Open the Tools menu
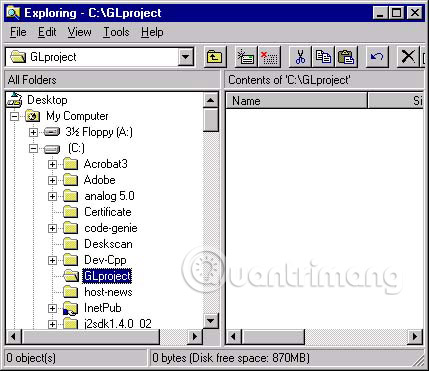Viewport: 429px width, 371px height. click(x=116, y=32)
